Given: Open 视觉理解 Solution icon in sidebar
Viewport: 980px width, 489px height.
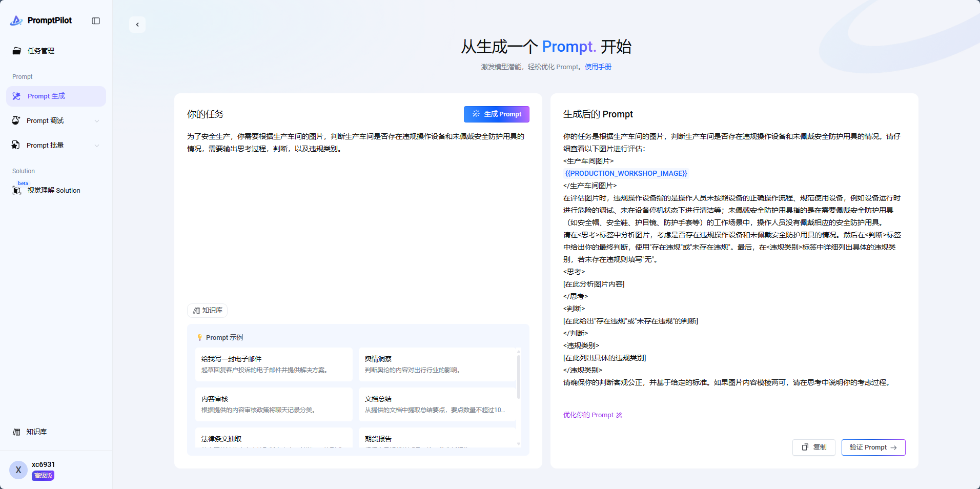Looking at the screenshot, I should click(17, 190).
